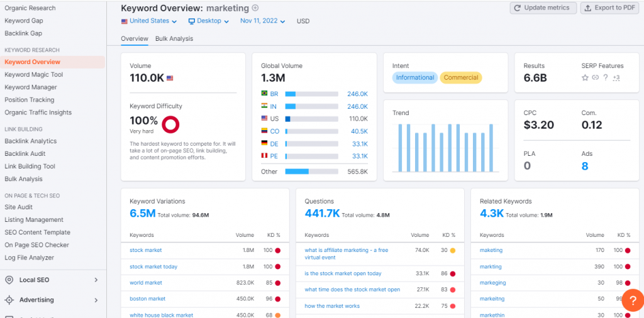Click the red Keyword Difficulty donut chart
Image resolution: width=644 pixels, height=318 pixels.
pyautogui.click(x=170, y=124)
